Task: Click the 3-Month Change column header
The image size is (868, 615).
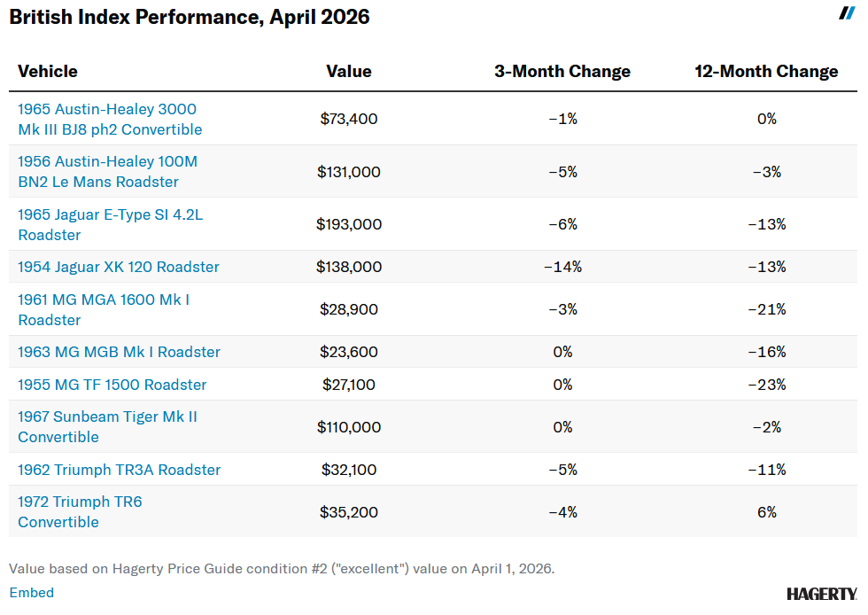Action: click(562, 72)
